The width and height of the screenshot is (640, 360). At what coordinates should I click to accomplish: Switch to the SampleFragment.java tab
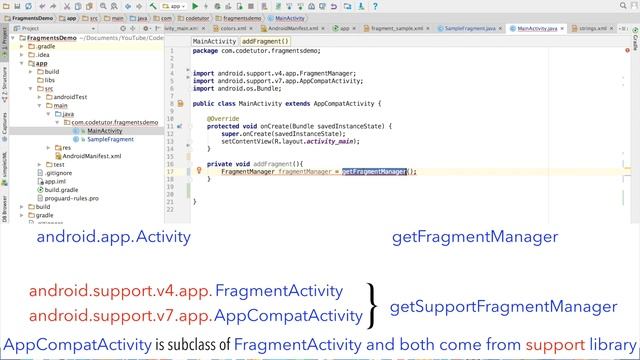point(469,29)
